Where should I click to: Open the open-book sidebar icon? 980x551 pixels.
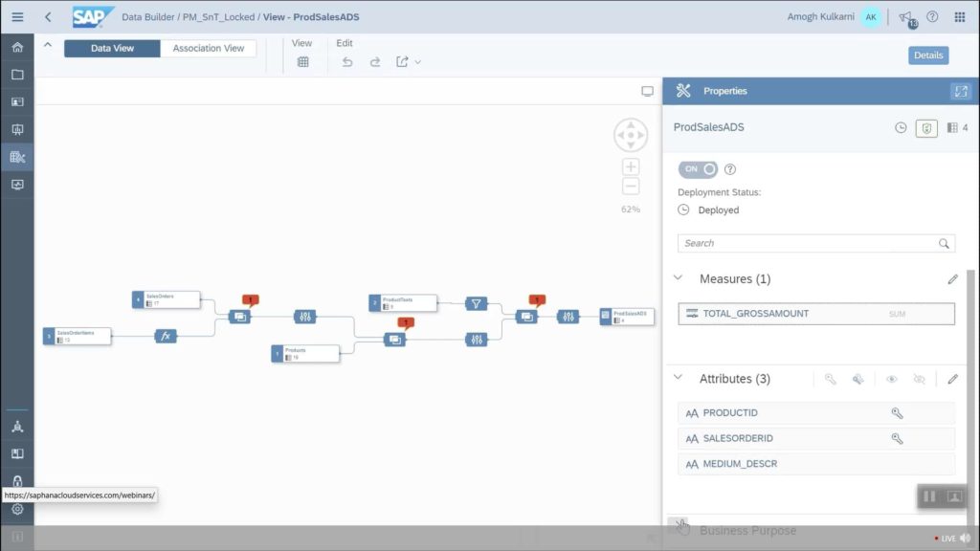pyautogui.click(x=17, y=454)
